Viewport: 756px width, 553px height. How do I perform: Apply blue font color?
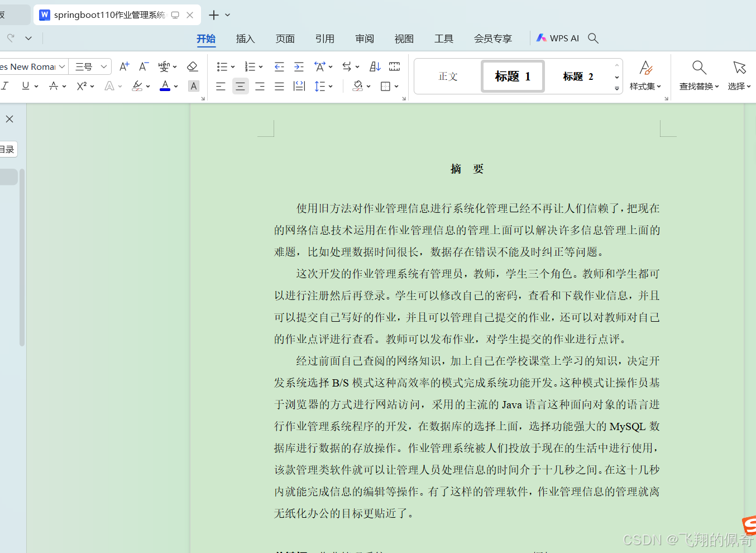[165, 85]
